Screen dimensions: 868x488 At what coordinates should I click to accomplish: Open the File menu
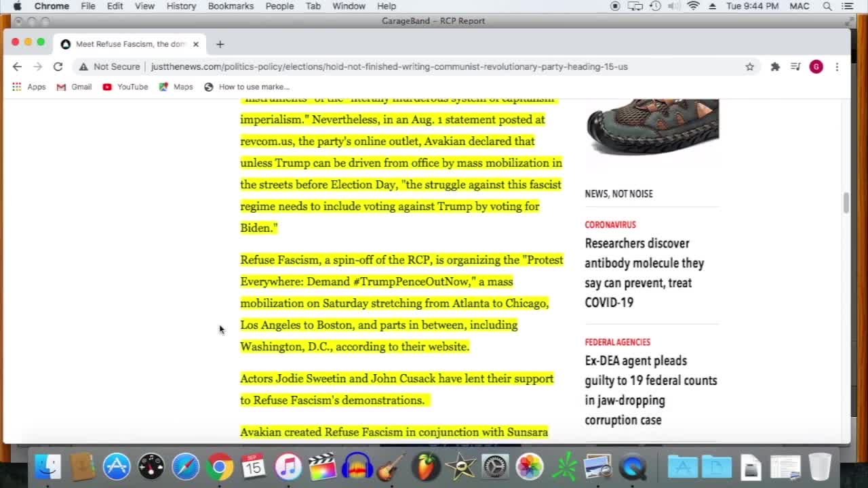[88, 6]
